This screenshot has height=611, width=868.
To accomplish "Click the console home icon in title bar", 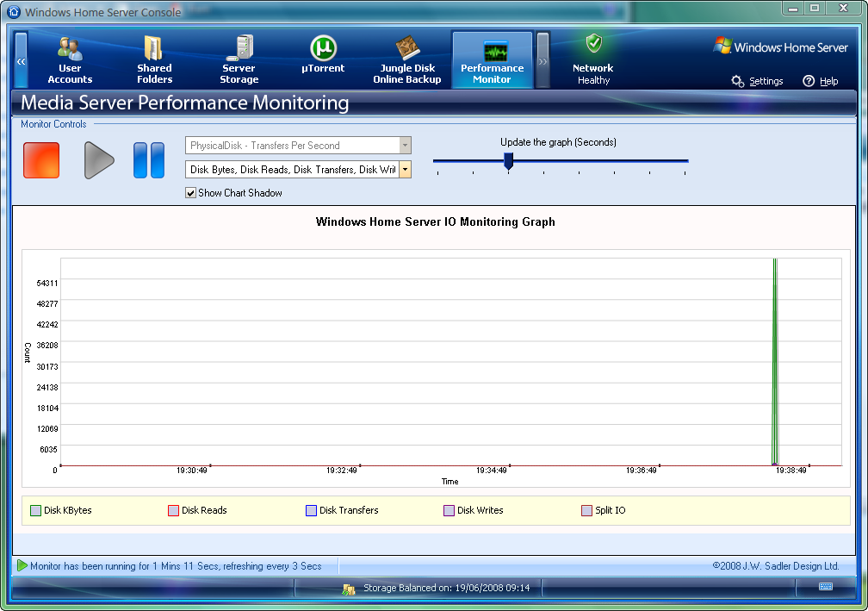I will [14, 11].
